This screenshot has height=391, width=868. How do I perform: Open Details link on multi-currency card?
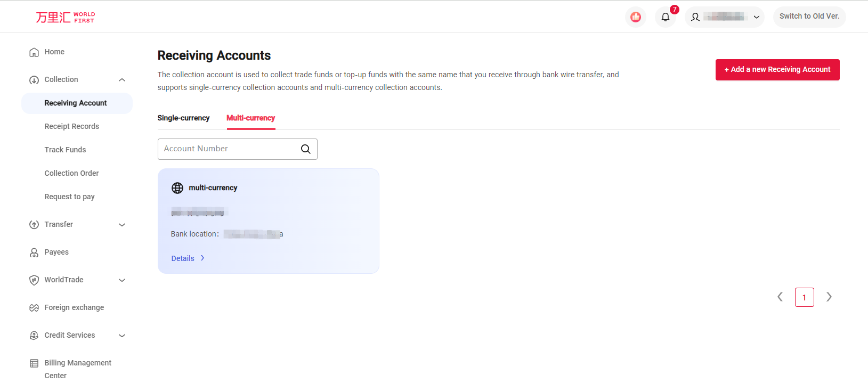(x=183, y=258)
